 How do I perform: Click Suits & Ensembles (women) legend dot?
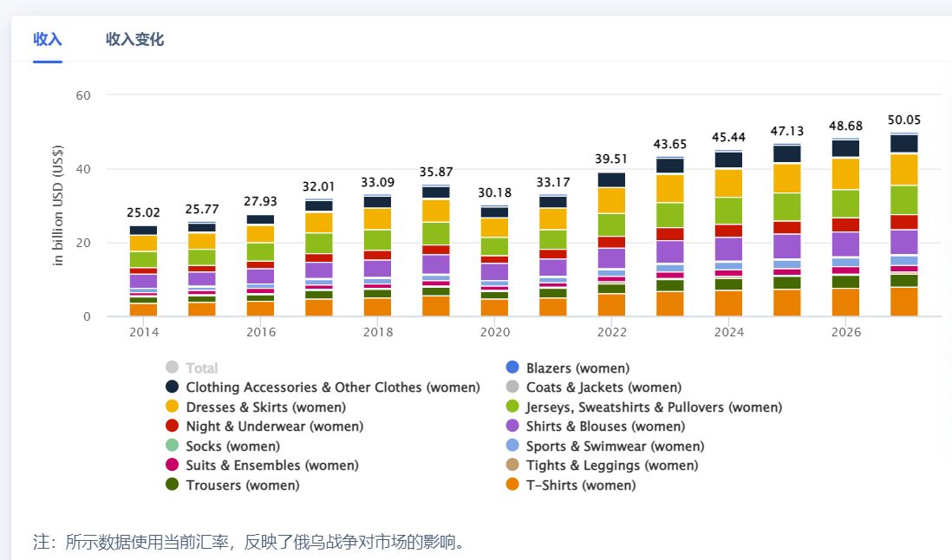[172, 466]
